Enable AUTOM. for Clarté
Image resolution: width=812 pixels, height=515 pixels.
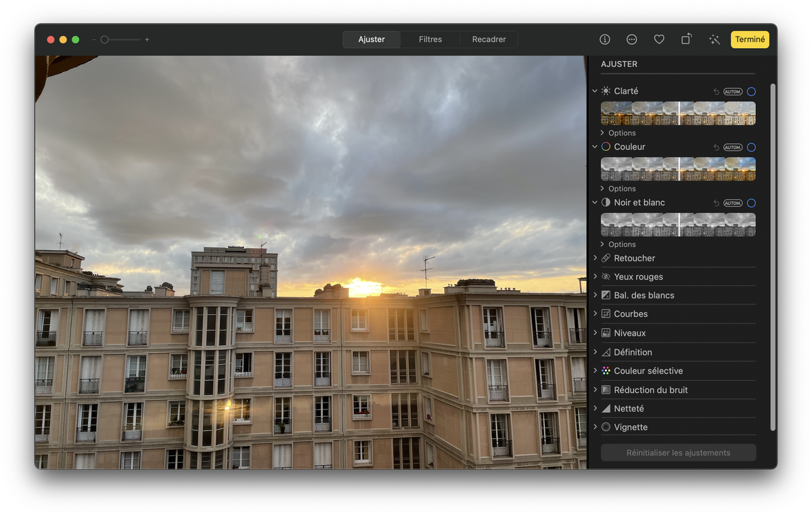coord(733,91)
